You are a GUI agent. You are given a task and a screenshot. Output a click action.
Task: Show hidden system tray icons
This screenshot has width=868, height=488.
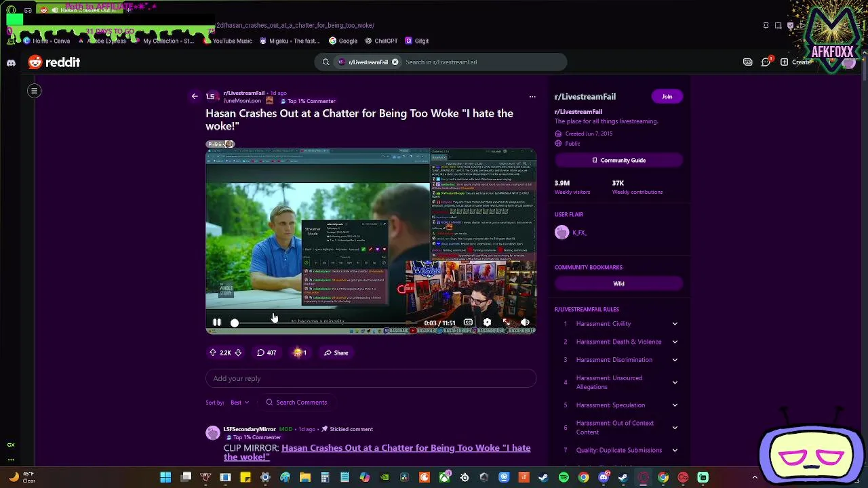point(755,478)
